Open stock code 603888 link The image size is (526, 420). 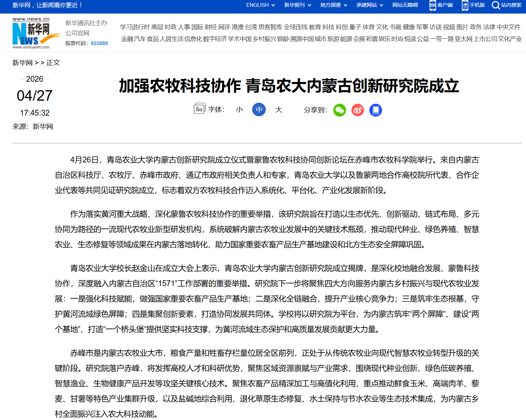(x=99, y=43)
